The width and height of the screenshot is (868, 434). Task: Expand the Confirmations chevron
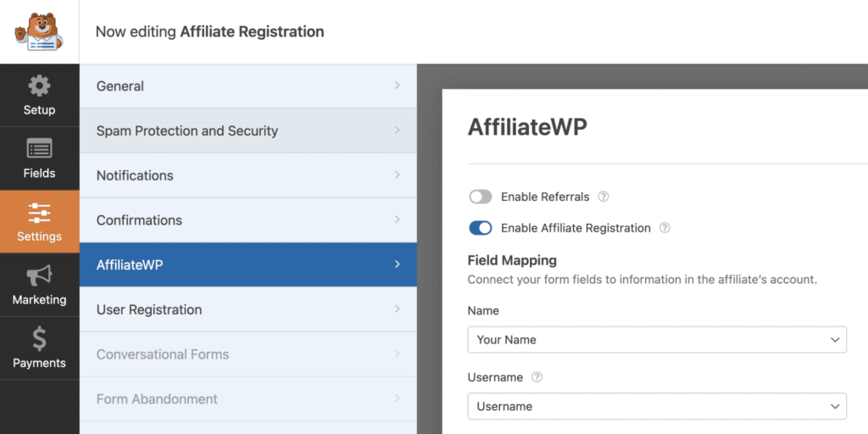point(397,220)
